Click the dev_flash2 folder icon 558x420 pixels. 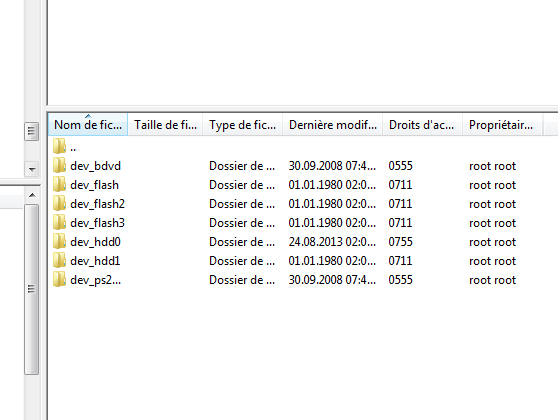click(59, 204)
